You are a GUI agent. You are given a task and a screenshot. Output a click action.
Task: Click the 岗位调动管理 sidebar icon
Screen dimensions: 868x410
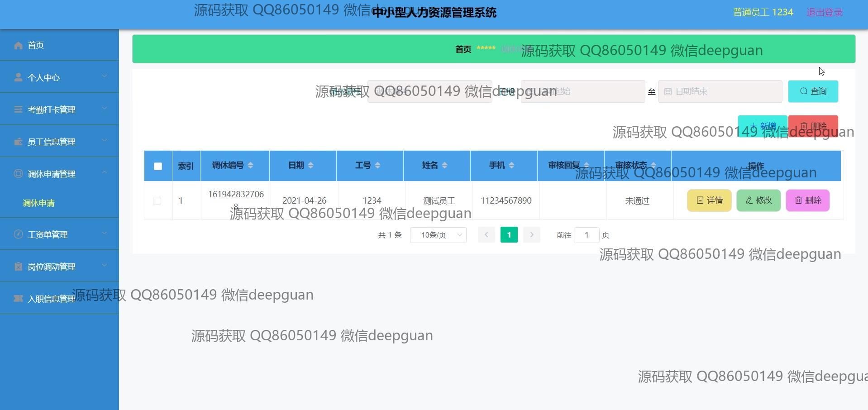click(x=18, y=267)
